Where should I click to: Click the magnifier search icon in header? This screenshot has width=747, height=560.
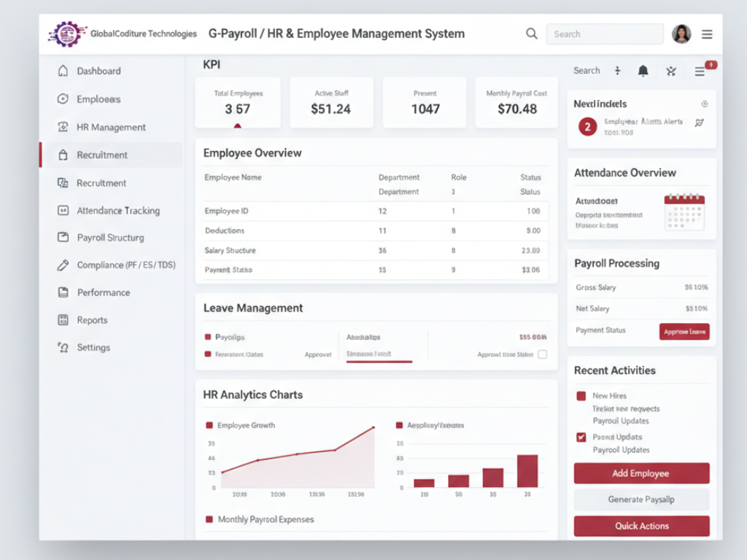point(532,34)
